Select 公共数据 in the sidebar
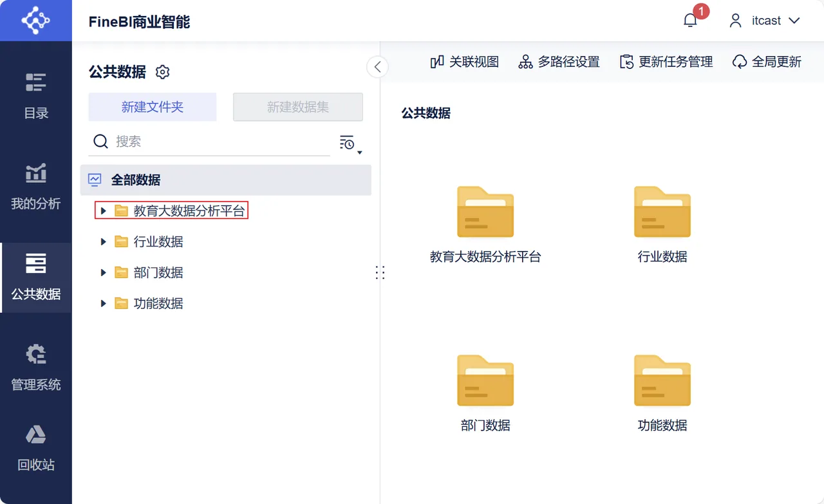Screen dimensions: 824x504 pos(36,277)
